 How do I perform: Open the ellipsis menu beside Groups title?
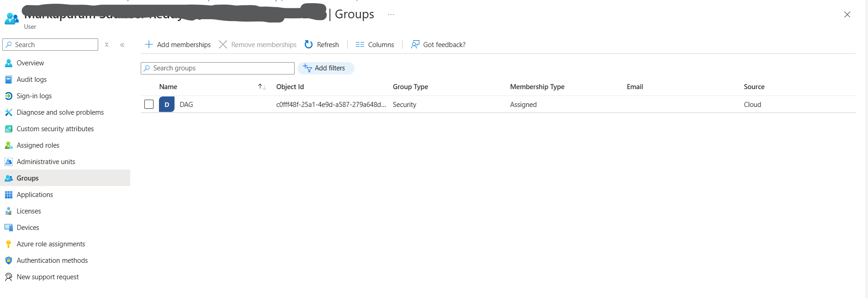click(391, 15)
